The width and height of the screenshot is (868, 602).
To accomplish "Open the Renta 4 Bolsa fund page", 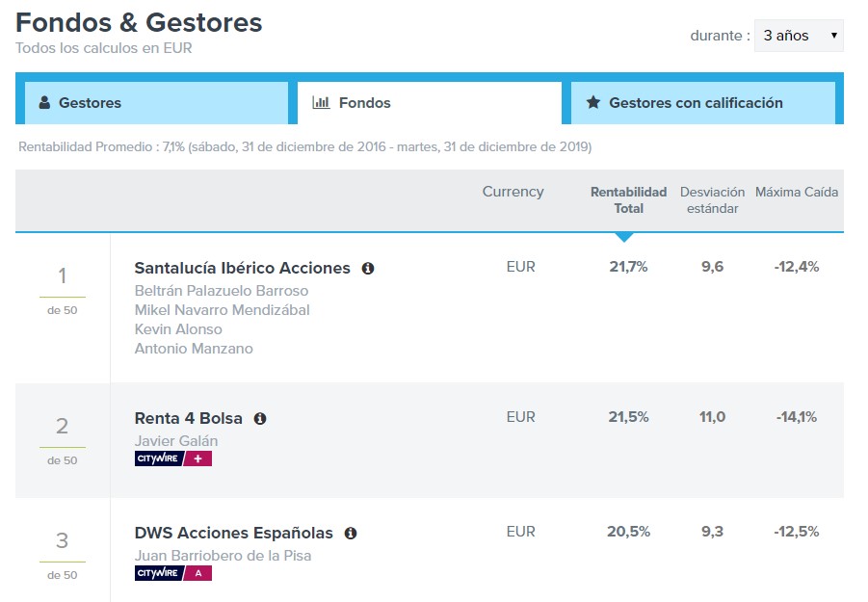I will (x=188, y=419).
